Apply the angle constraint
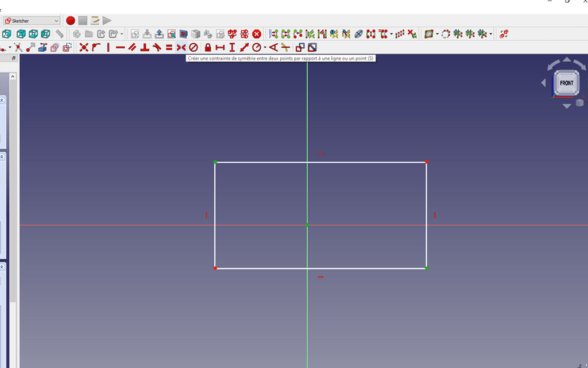 [x=274, y=47]
